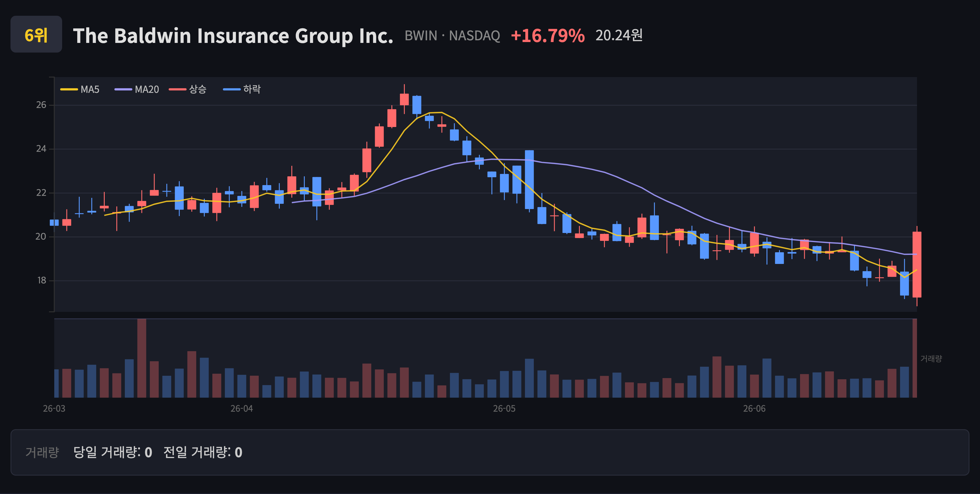Click the long blue candlestick starting near 24
The height and width of the screenshot is (494, 980).
click(529, 179)
